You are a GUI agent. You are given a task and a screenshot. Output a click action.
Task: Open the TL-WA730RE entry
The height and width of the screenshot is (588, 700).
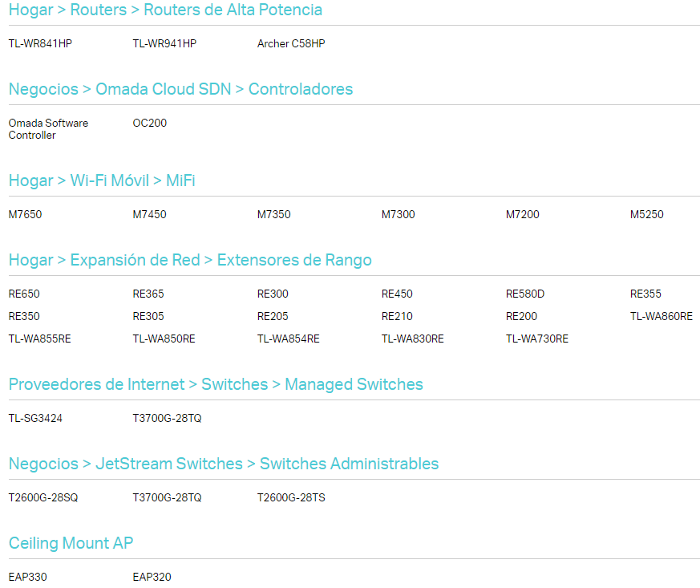(x=537, y=339)
